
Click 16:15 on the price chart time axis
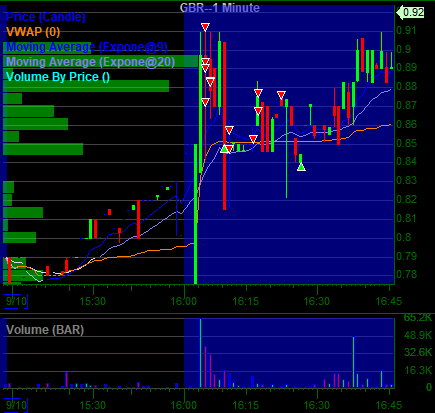coord(246,301)
